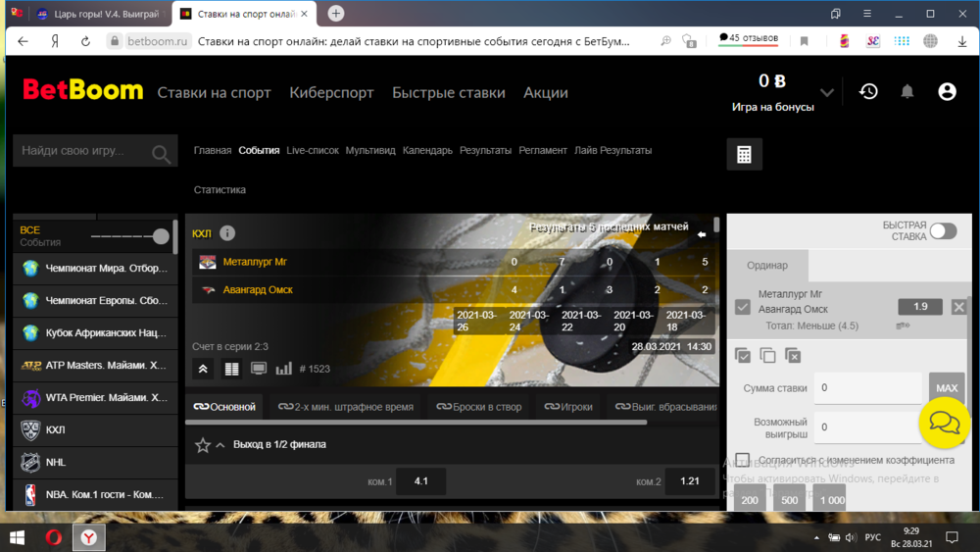Click the search magnifier icon
980x552 pixels.
(x=161, y=153)
